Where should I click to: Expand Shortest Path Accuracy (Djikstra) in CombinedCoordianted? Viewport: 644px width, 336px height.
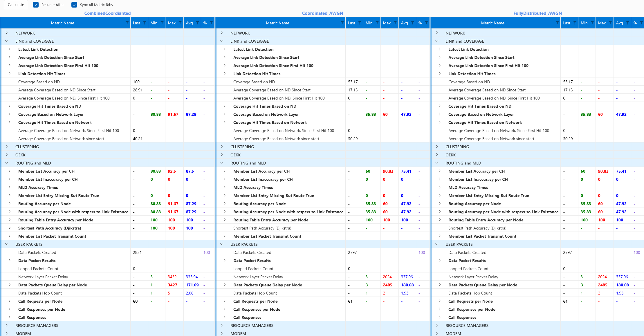(10, 228)
